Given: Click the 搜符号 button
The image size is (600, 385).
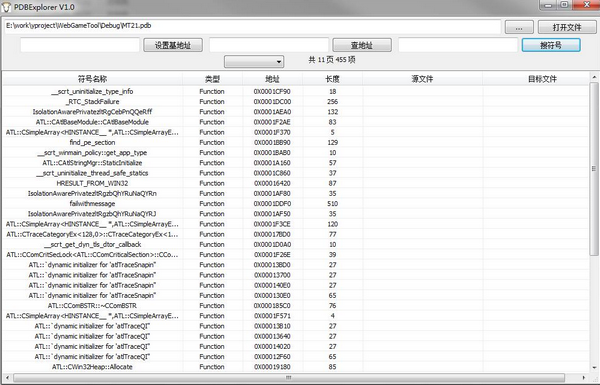Looking at the screenshot, I should pyautogui.click(x=551, y=45).
